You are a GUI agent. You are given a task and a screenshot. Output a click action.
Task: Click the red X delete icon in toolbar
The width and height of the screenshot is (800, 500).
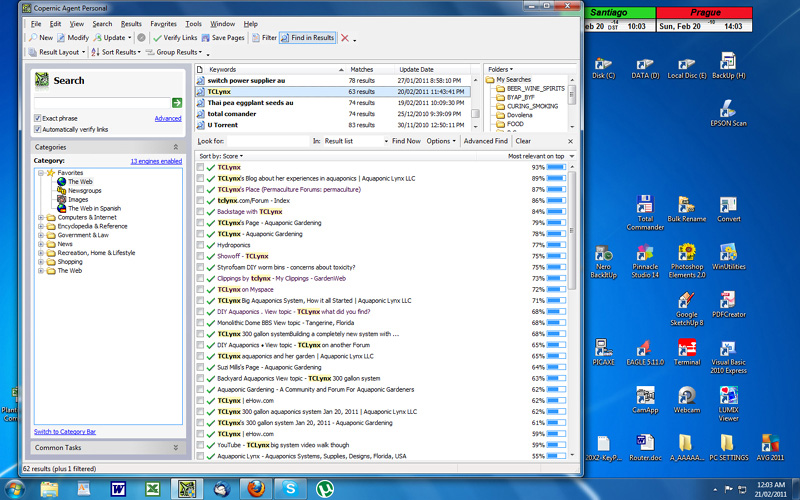344,38
